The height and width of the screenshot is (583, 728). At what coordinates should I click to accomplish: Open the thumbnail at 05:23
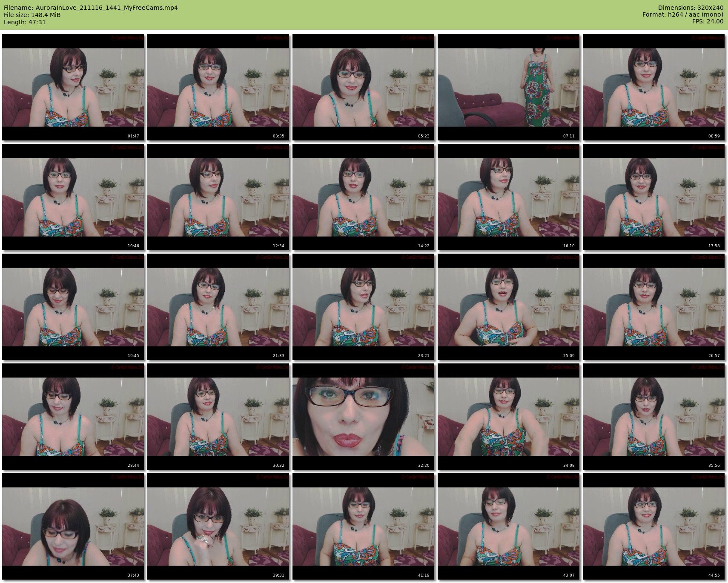(x=363, y=87)
